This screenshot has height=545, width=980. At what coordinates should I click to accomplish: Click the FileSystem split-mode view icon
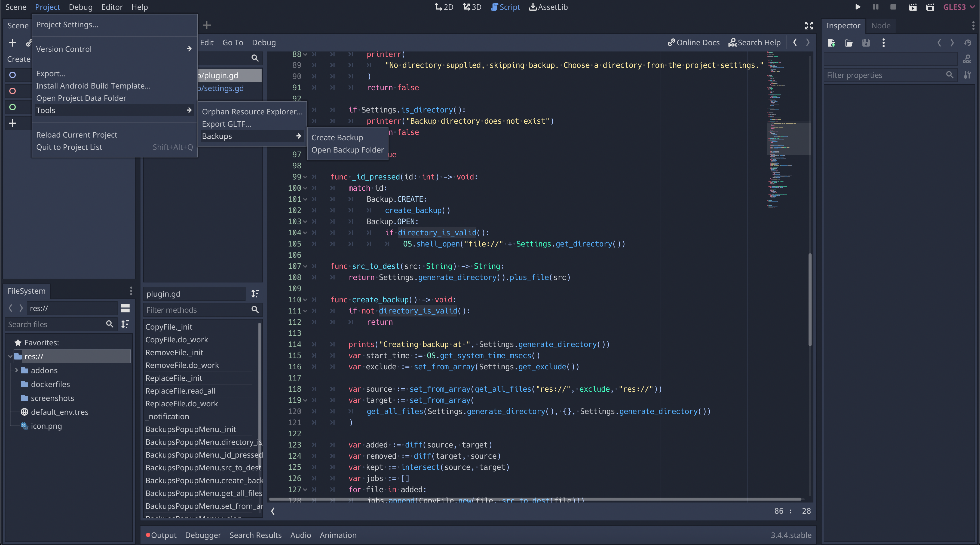pos(125,308)
